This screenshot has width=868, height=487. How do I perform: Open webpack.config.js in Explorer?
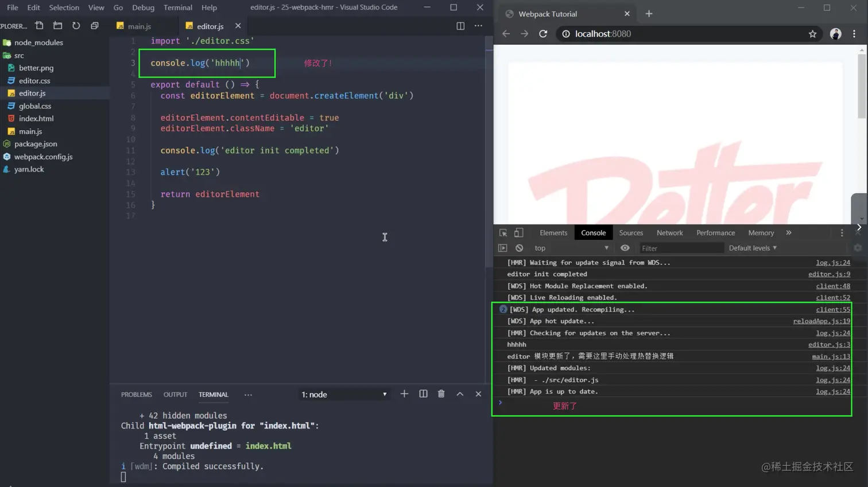pos(43,157)
